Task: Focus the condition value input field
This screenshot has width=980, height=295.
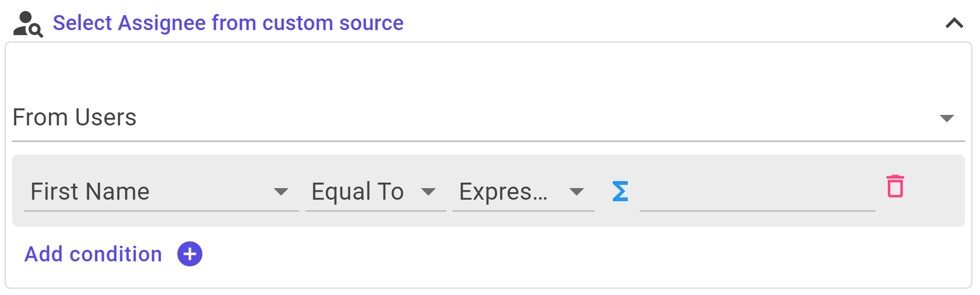Action: 758,193
